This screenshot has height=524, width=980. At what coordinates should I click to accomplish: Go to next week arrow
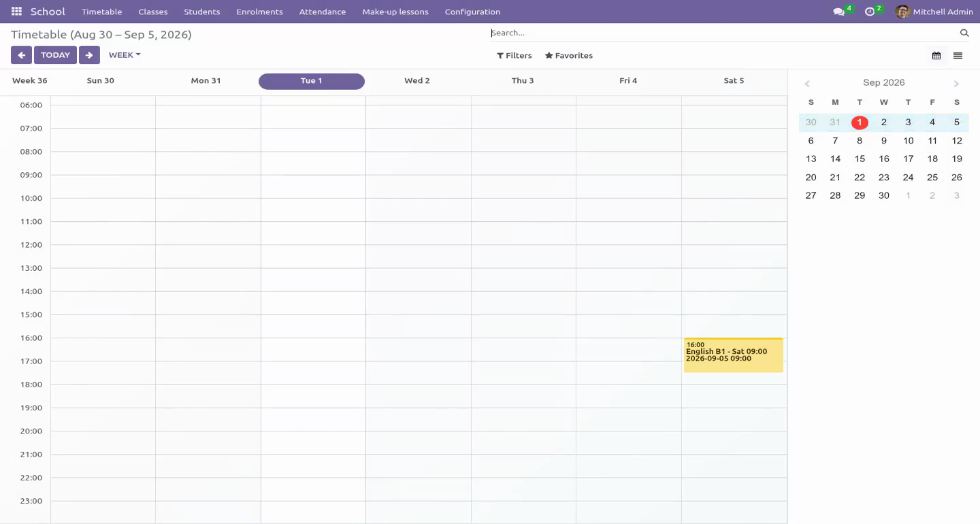(89, 55)
